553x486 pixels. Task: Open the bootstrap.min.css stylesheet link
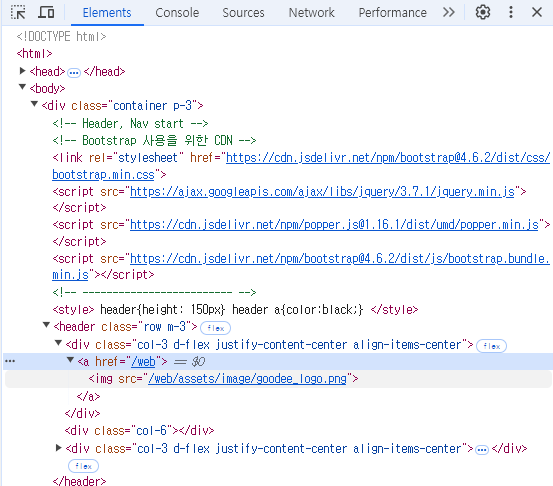pyautogui.click(x=301, y=166)
